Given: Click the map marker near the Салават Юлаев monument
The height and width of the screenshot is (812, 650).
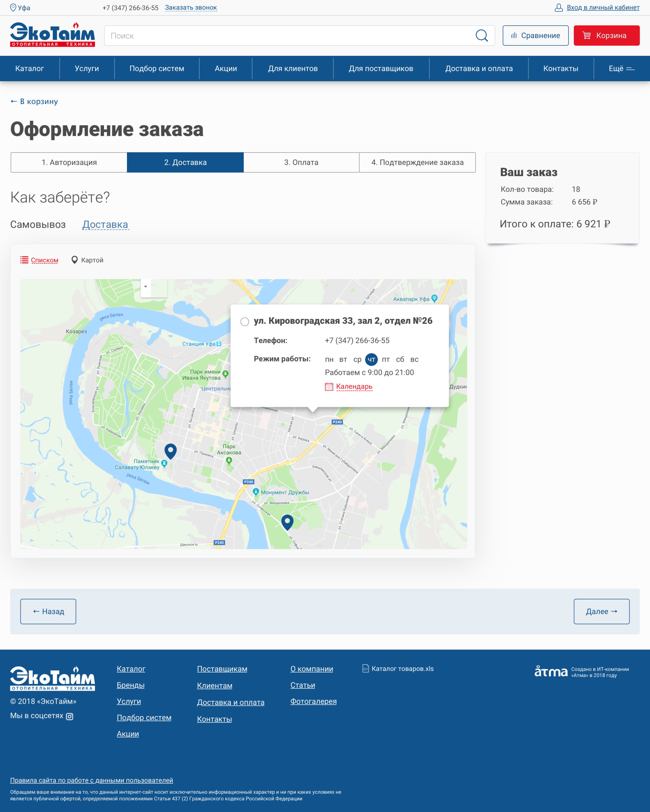Looking at the screenshot, I should point(170,451).
